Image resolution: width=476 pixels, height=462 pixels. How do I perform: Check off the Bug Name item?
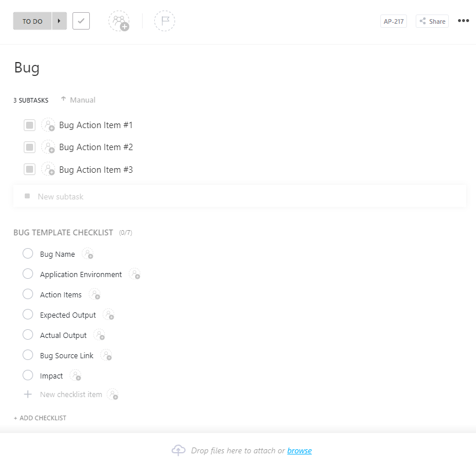click(28, 253)
